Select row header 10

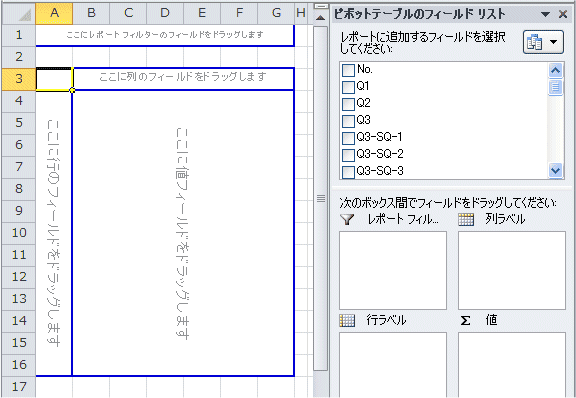tap(19, 233)
